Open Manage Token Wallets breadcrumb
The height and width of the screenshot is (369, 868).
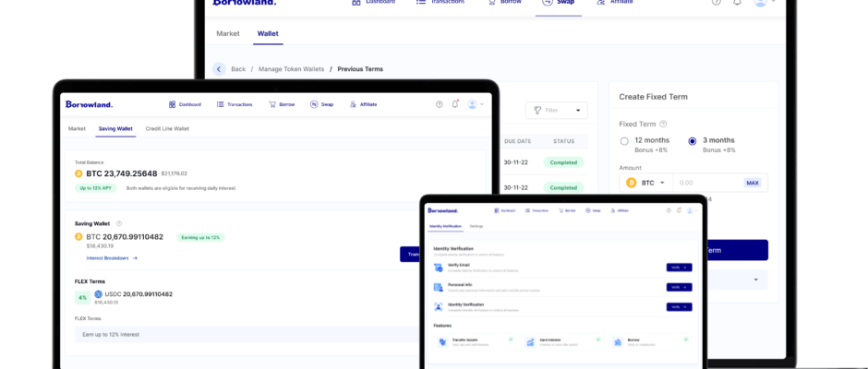coord(291,69)
